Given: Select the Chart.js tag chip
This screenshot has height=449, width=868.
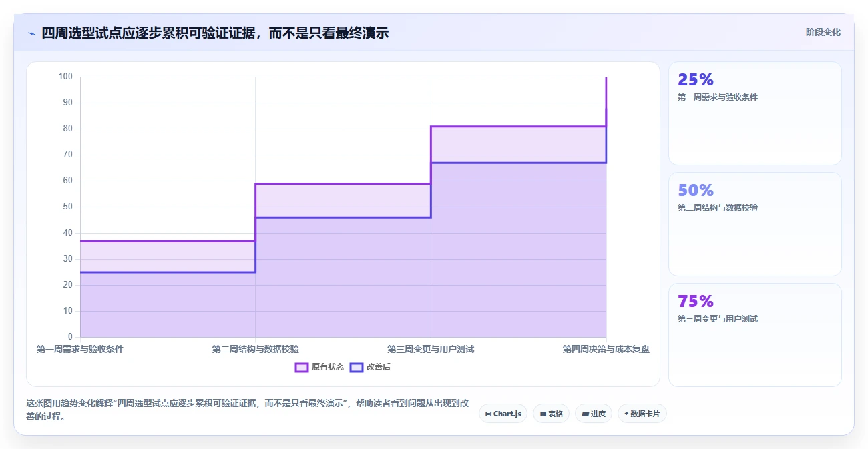Looking at the screenshot, I should pyautogui.click(x=503, y=414).
